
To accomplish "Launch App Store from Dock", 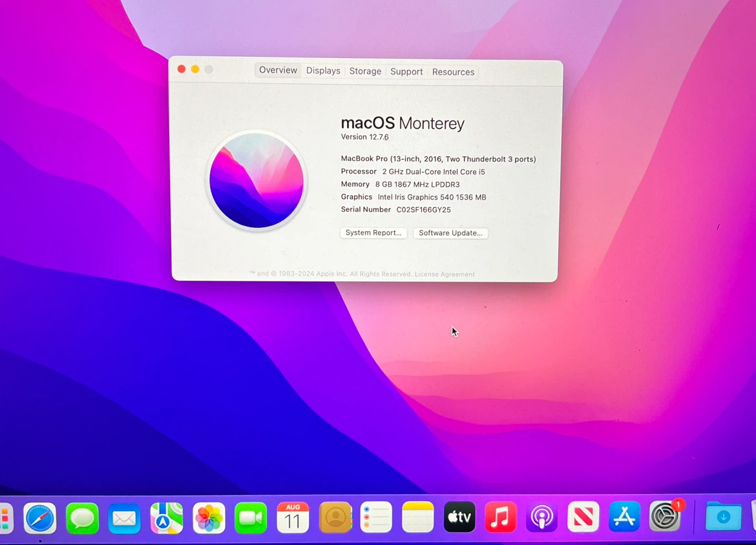I will point(624,517).
